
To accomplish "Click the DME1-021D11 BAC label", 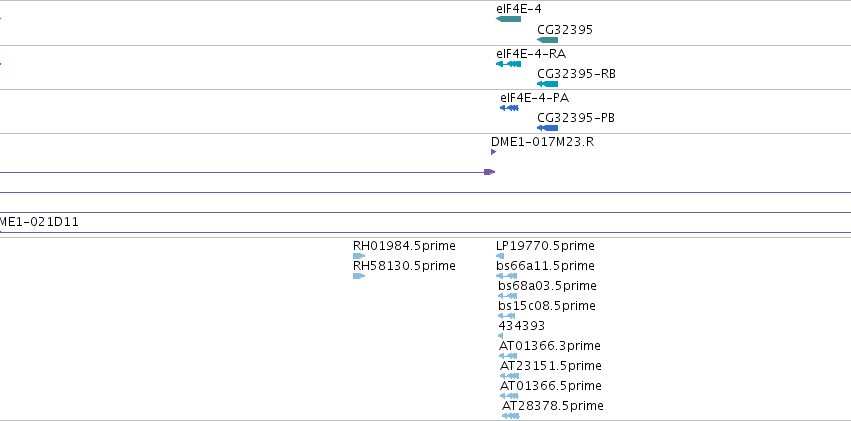I will pos(39,222).
